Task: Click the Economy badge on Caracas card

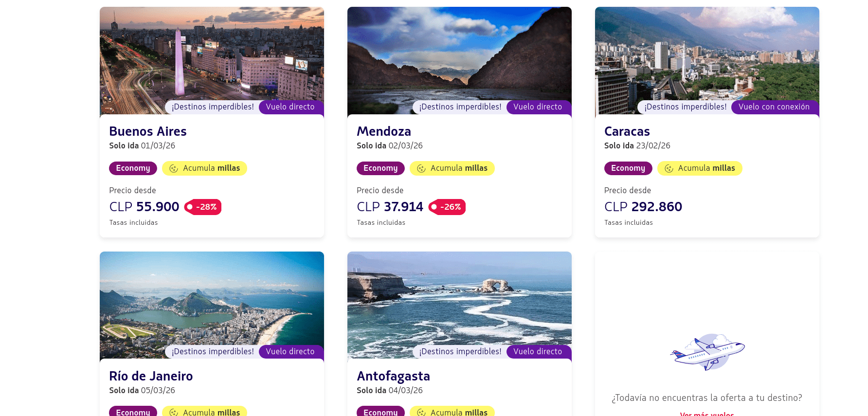Action: [628, 168]
